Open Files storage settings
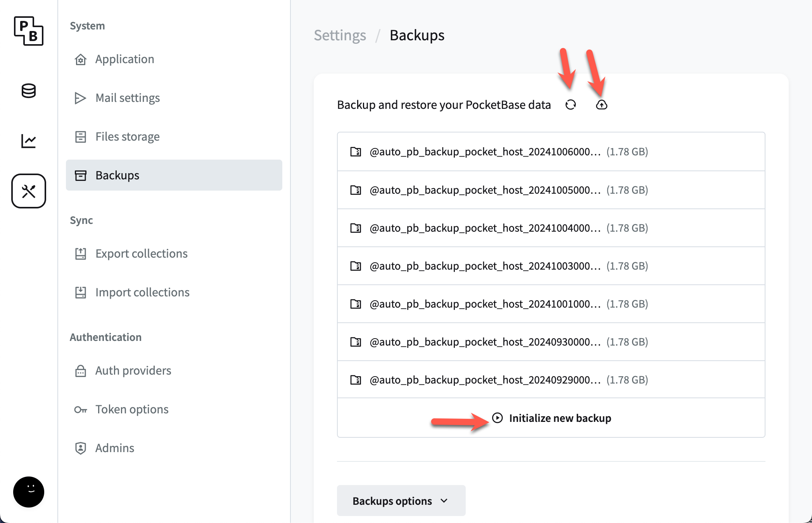812x523 pixels. 128,136
